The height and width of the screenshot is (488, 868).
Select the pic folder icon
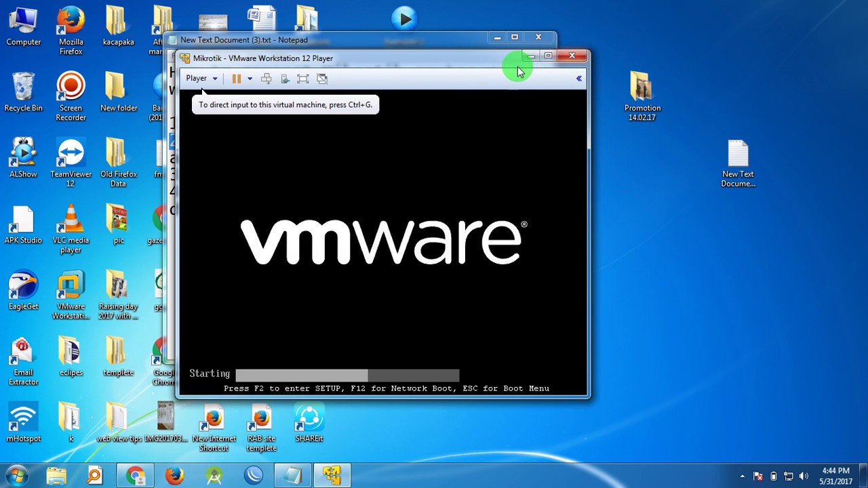pyautogui.click(x=118, y=224)
